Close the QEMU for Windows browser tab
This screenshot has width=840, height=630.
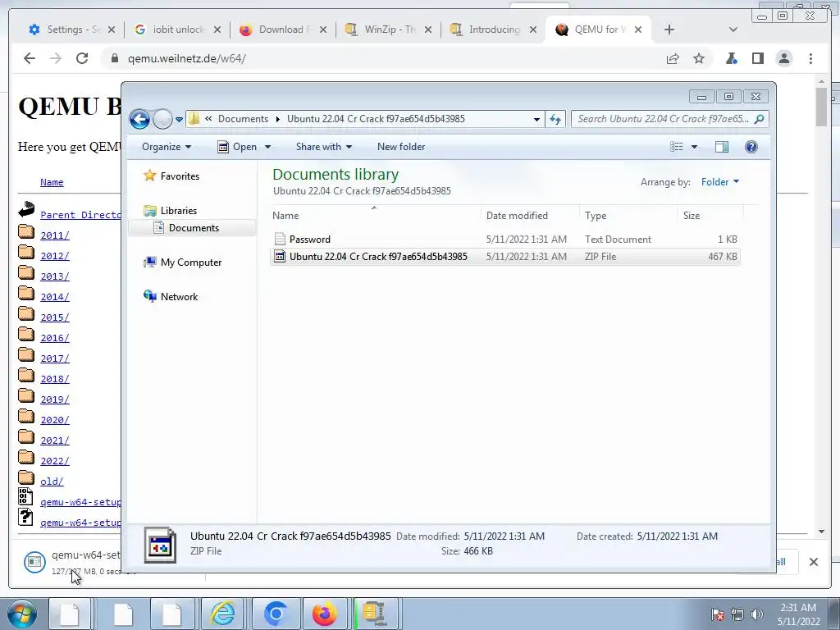638,30
